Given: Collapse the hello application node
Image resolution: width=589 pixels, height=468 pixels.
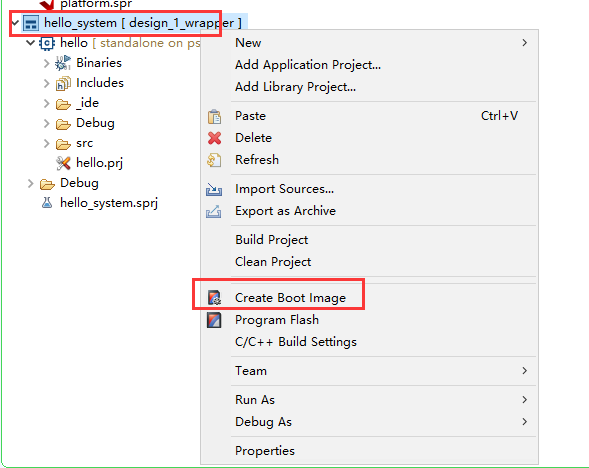Looking at the screenshot, I should point(30,43).
